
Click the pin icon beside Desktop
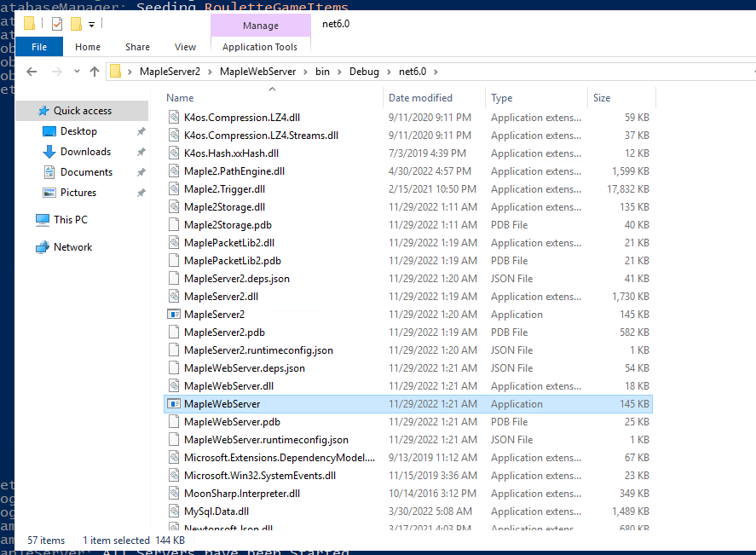[141, 131]
